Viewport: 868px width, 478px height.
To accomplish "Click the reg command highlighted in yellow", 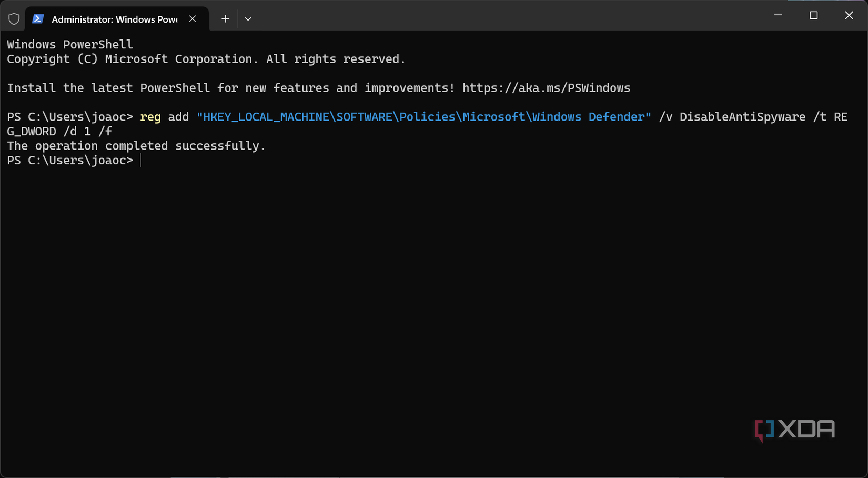I will point(150,117).
